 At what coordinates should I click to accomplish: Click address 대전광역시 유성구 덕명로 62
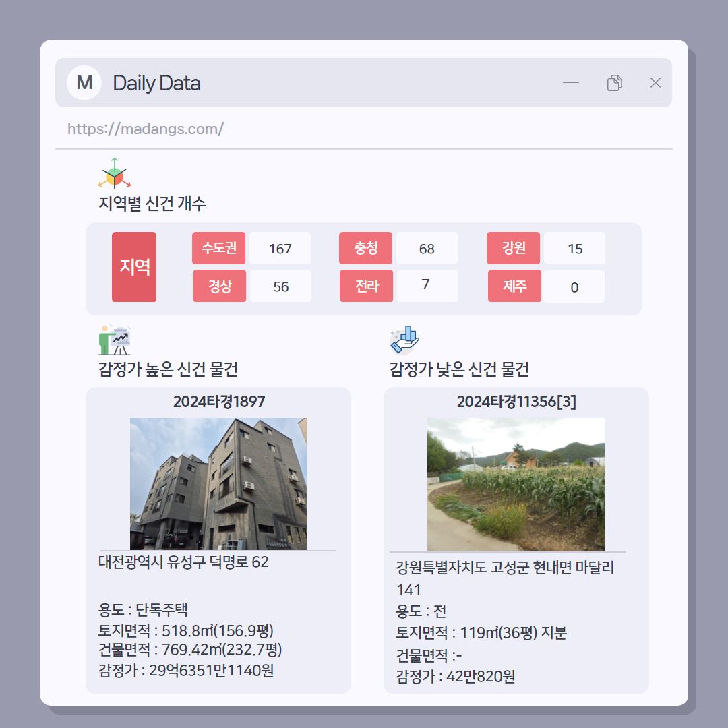[x=183, y=562]
